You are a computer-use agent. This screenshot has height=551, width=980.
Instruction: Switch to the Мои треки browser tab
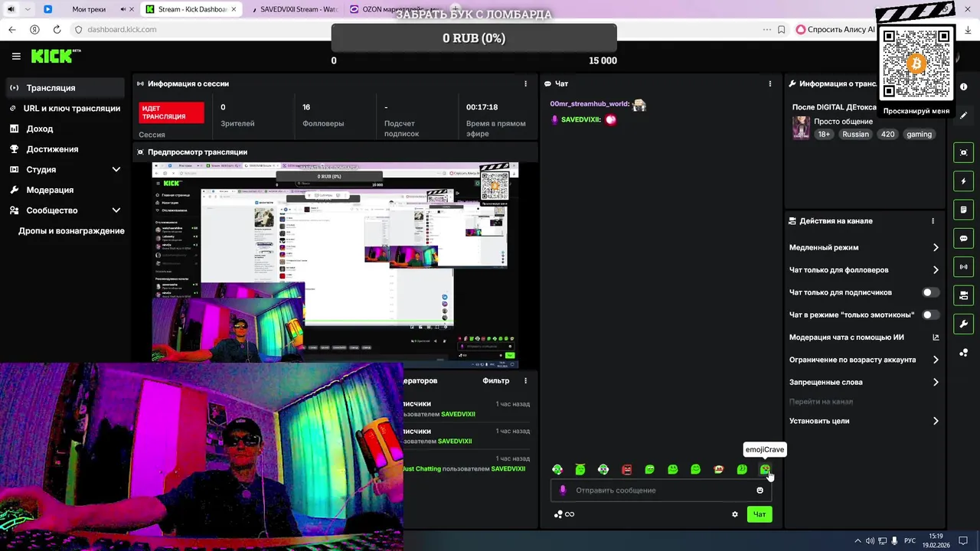87,9
